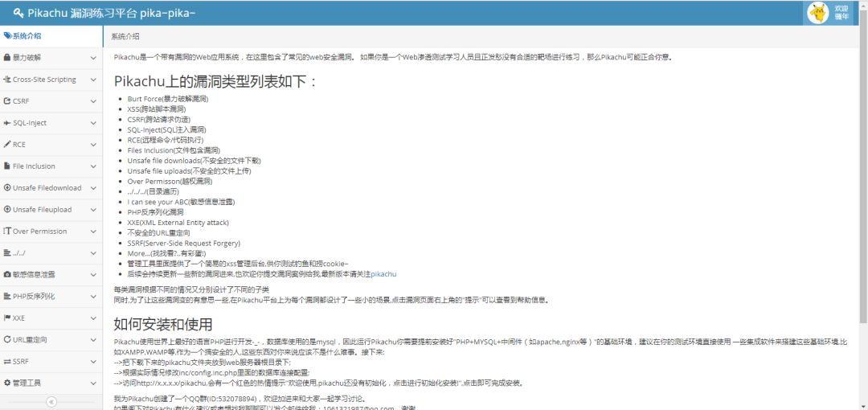The image size is (868, 410).
Task: Expand the File Inclusion chevron
Action: tap(93, 166)
